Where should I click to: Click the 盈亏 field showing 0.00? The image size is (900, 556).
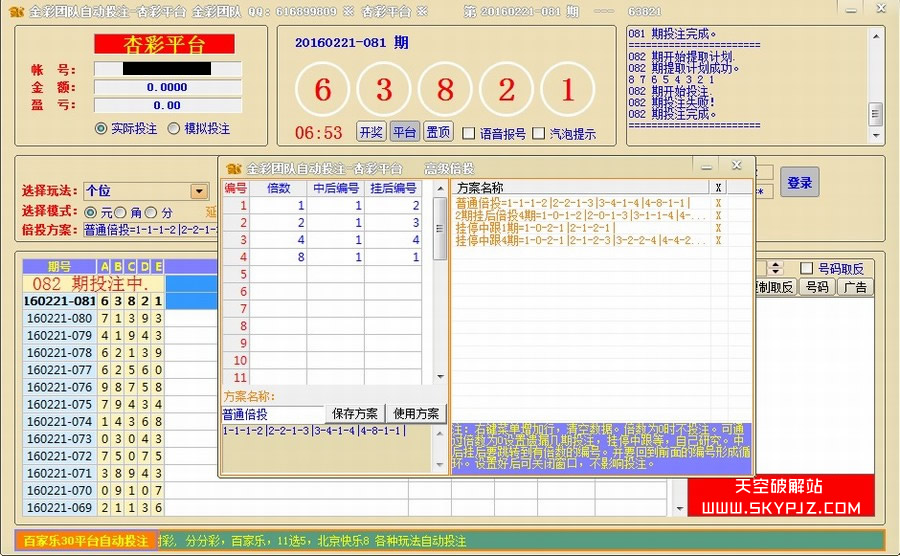168,106
